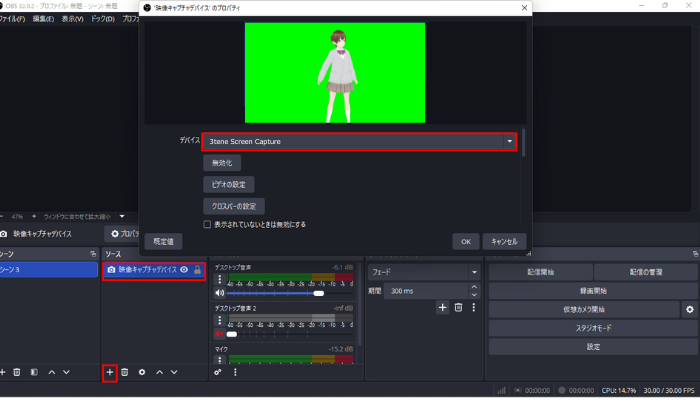
Task: Add a new scene with plus icon
Action: [x=3, y=372]
